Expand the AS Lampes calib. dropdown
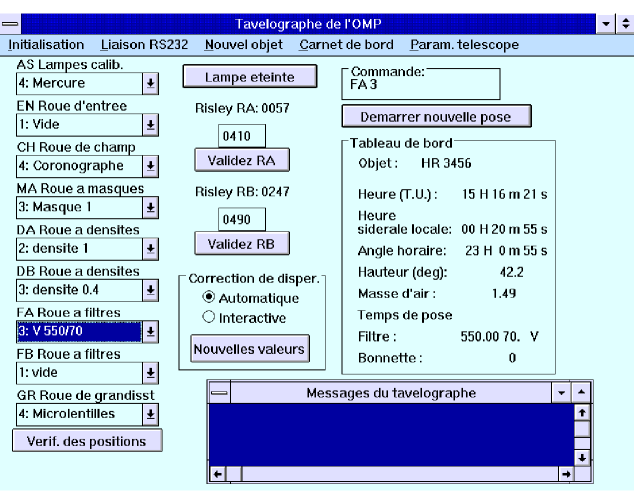This screenshot has height=491, width=634. point(150,83)
